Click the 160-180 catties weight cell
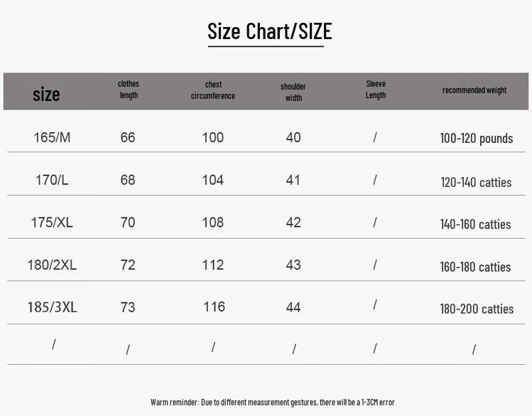The image size is (532, 416). tap(475, 267)
